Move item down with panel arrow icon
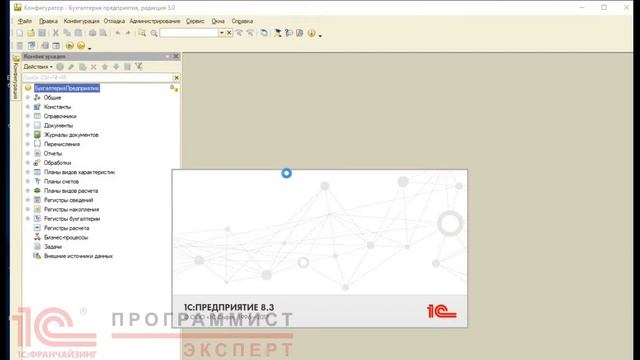 (116, 67)
